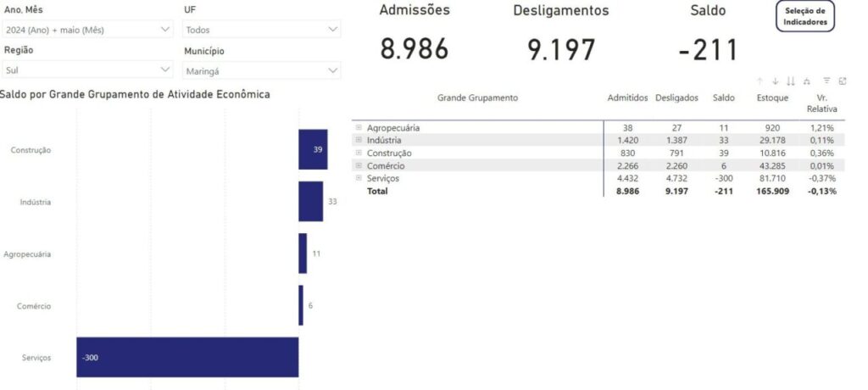Screen dimensions: 868x390
Task: Open the UF dropdown showing Todos
Action: 261,30
